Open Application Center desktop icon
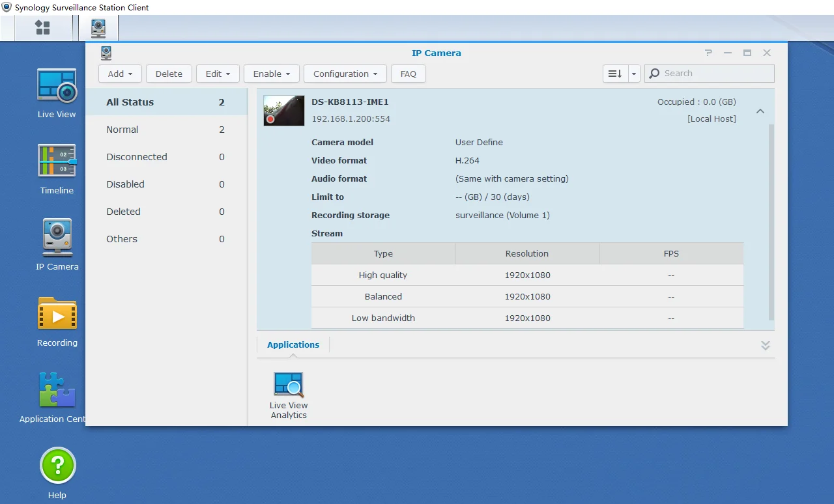 click(x=57, y=389)
